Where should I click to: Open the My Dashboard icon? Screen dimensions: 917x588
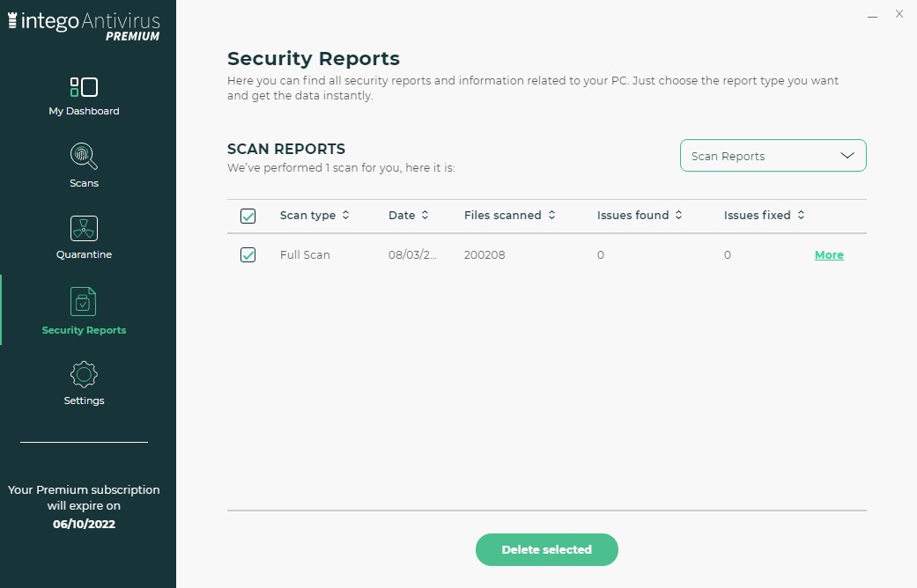[x=84, y=87]
